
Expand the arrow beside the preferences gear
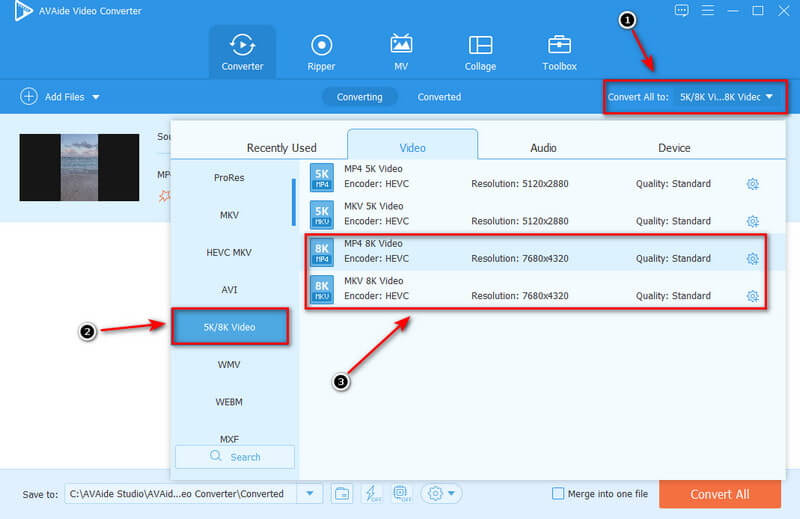[452, 493]
